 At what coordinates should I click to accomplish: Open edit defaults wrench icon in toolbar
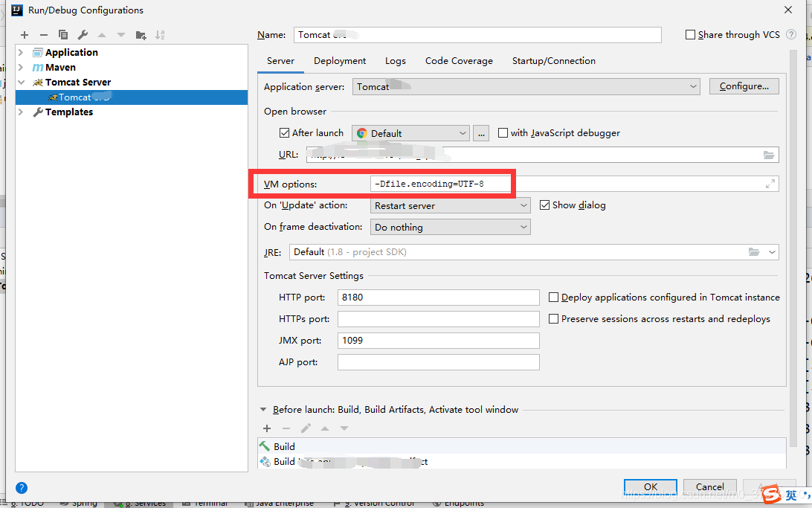click(83, 35)
